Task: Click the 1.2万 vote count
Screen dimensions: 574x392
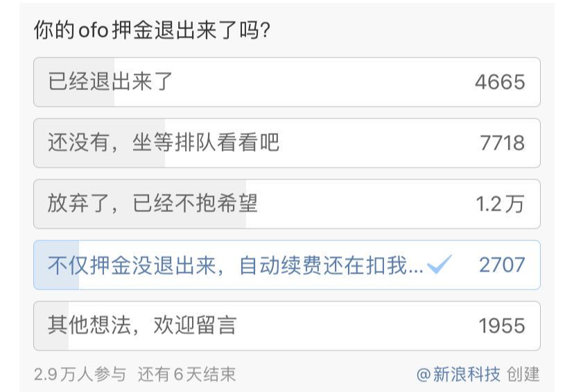Action: tap(500, 204)
